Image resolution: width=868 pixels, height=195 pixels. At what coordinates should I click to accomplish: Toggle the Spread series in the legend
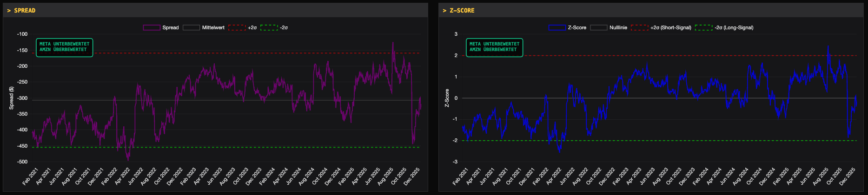point(161,28)
